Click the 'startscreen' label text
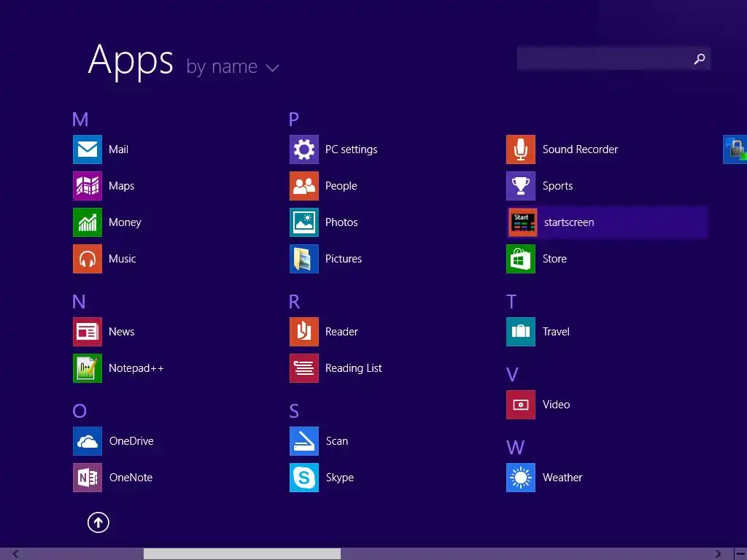This screenshot has width=747, height=560. click(x=569, y=222)
